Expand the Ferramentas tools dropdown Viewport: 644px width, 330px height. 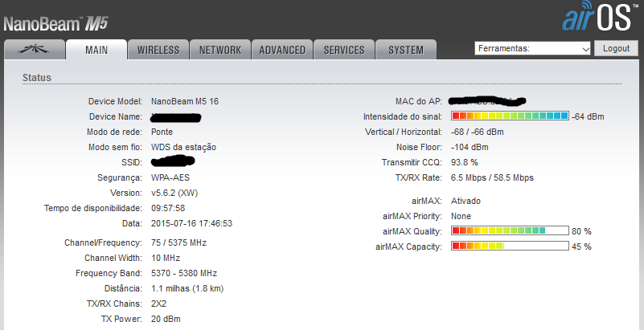click(x=533, y=48)
